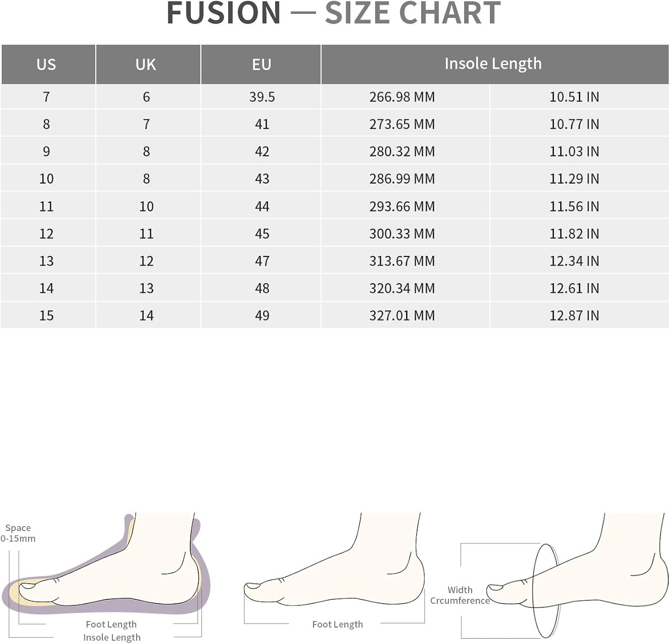Click the Insole Length label under the shoe
The image size is (670, 644).
(x=112, y=637)
